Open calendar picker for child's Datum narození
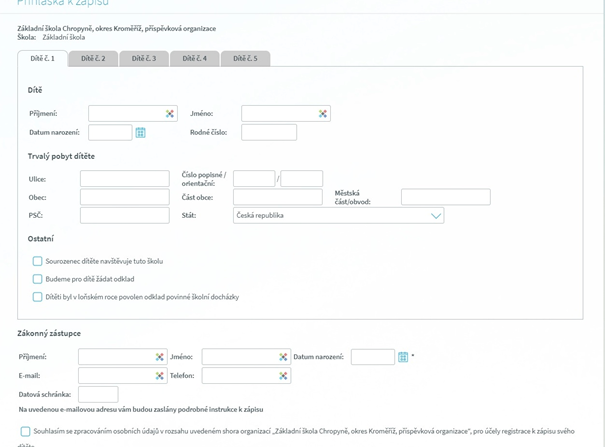This screenshot has height=447, width=605. tap(140, 133)
